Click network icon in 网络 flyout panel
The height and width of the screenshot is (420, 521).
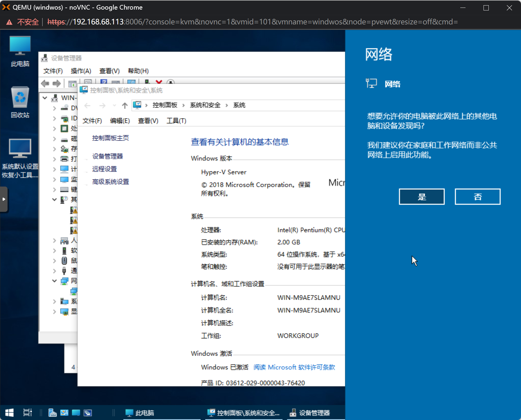[371, 84]
